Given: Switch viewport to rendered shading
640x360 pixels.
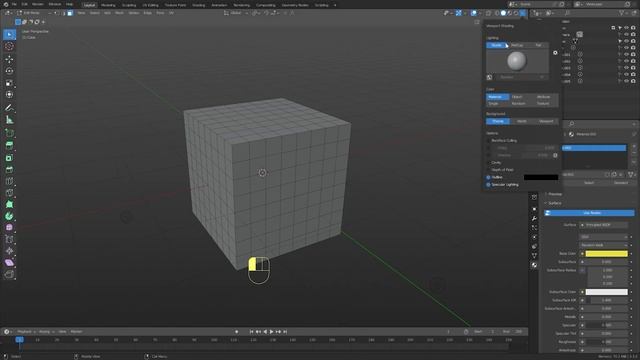Looking at the screenshot, I should (516, 13).
